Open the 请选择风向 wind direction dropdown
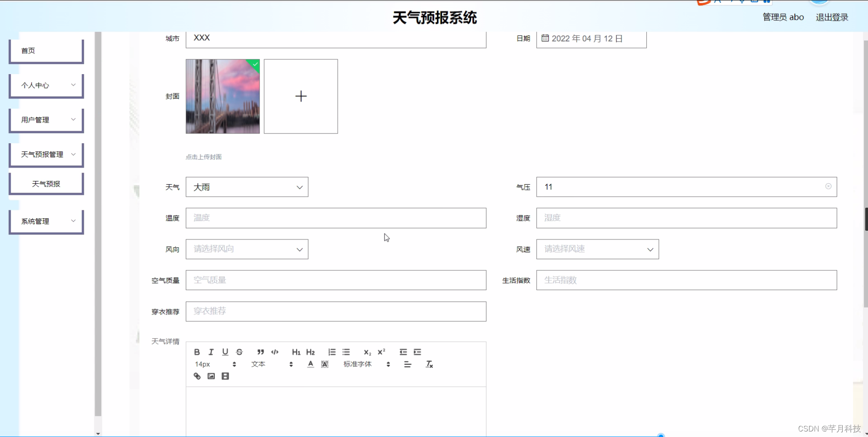Image resolution: width=868 pixels, height=437 pixels. point(247,249)
